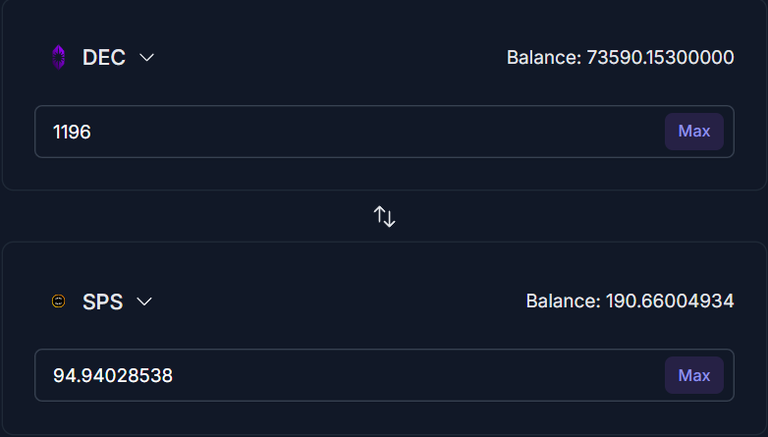The width and height of the screenshot is (768, 437).
Task: Open the SPS token selector label
Action: [102, 301]
